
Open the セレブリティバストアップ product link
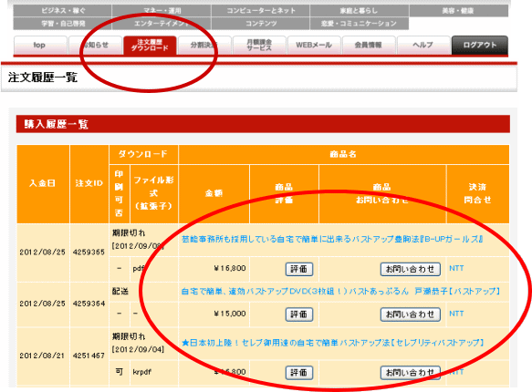333,343
